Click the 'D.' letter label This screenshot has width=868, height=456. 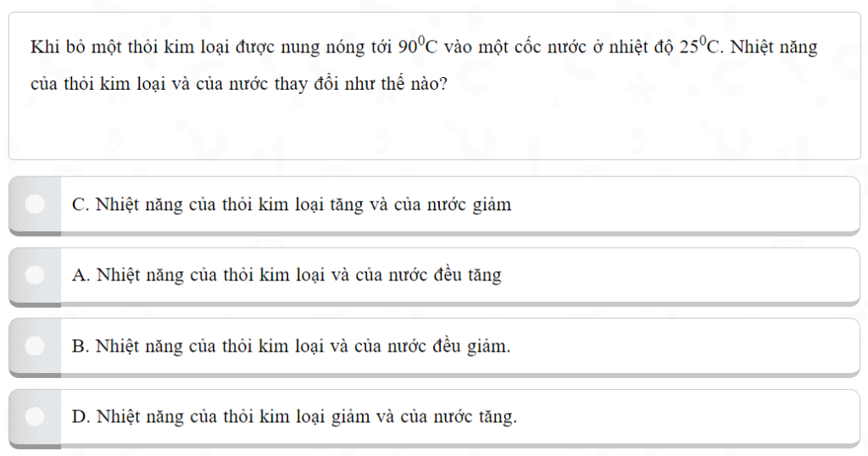[x=81, y=416]
